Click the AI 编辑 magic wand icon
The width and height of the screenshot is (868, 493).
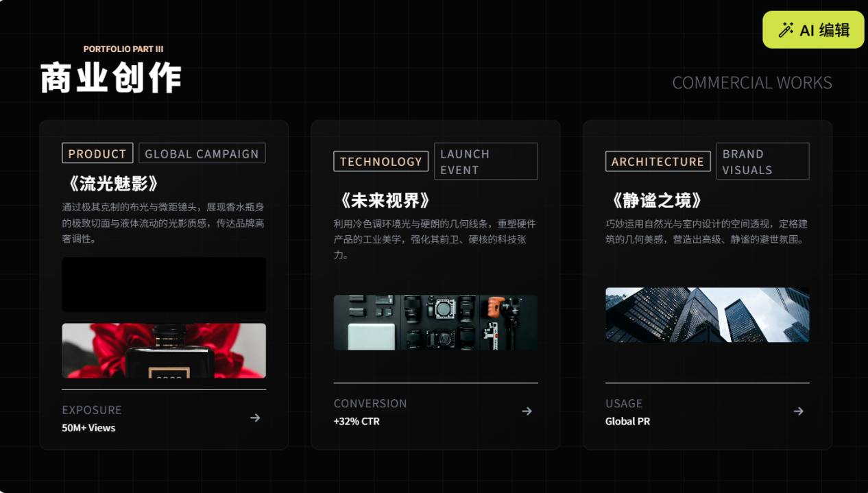tap(786, 30)
